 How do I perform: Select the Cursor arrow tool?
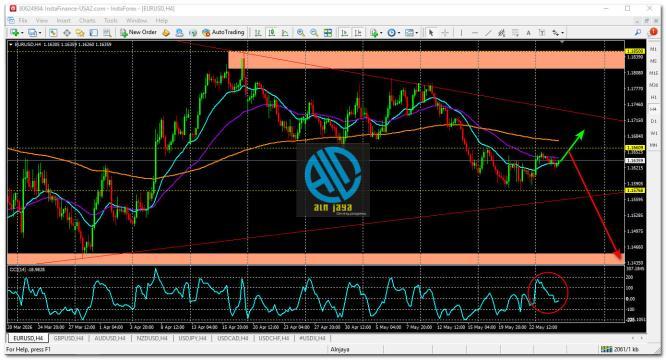[431, 33]
